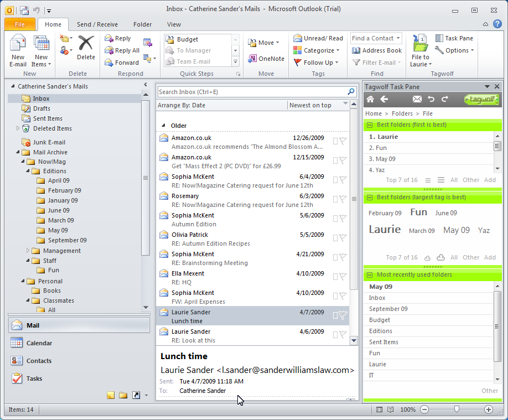508x420 pixels.
Task: Click category box on Amazon 12/26/2009 email
Action: click(335, 141)
